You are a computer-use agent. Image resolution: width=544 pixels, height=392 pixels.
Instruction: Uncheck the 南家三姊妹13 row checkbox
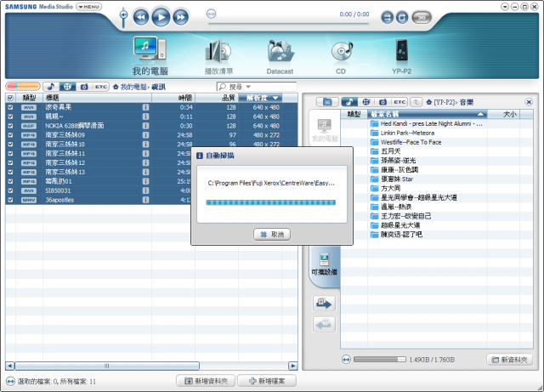point(10,172)
